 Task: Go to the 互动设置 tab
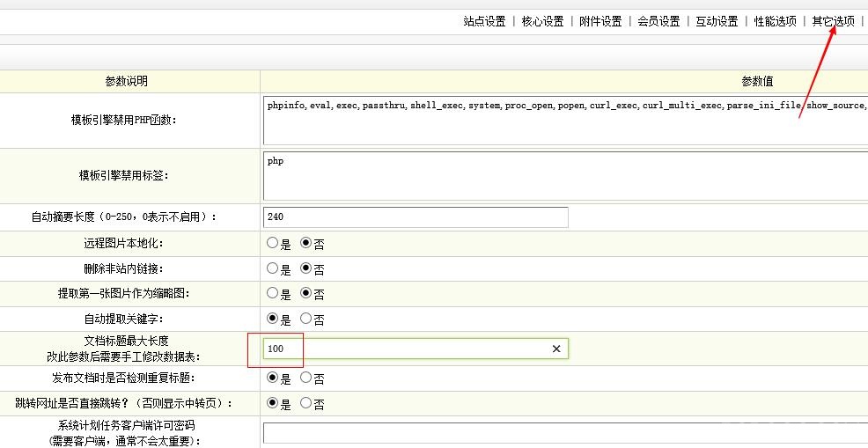(x=717, y=22)
